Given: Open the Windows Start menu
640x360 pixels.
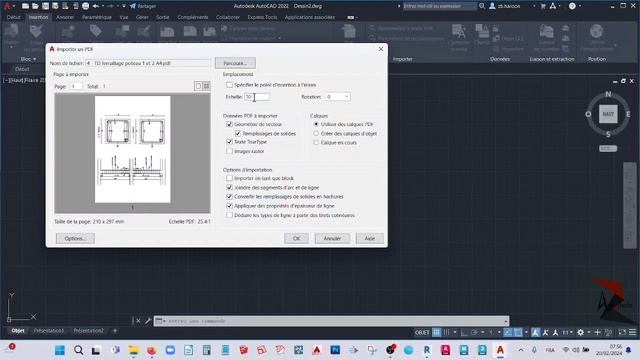Looking at the screenshot, I should point(60,350).
